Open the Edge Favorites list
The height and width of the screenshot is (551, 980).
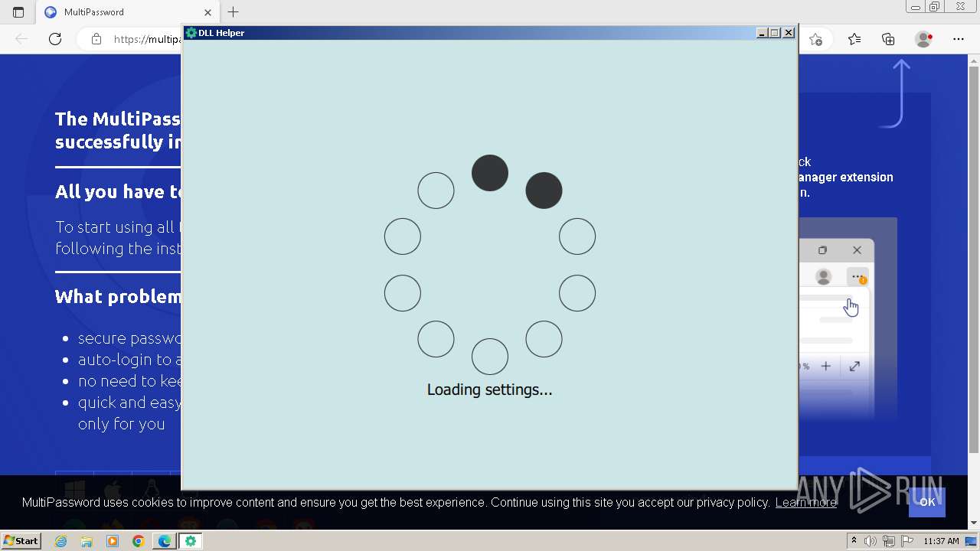854,39
